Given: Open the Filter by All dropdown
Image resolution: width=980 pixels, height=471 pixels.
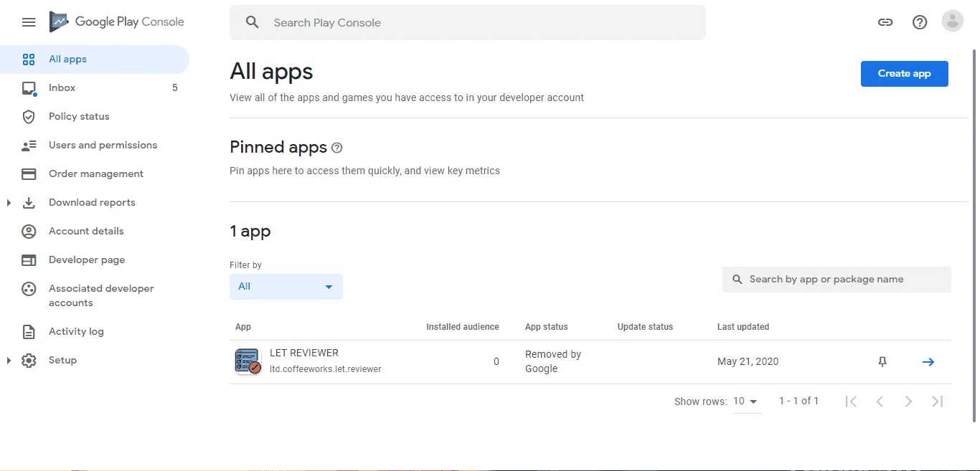Looking at the screenshot, I should tap(286, 287).
